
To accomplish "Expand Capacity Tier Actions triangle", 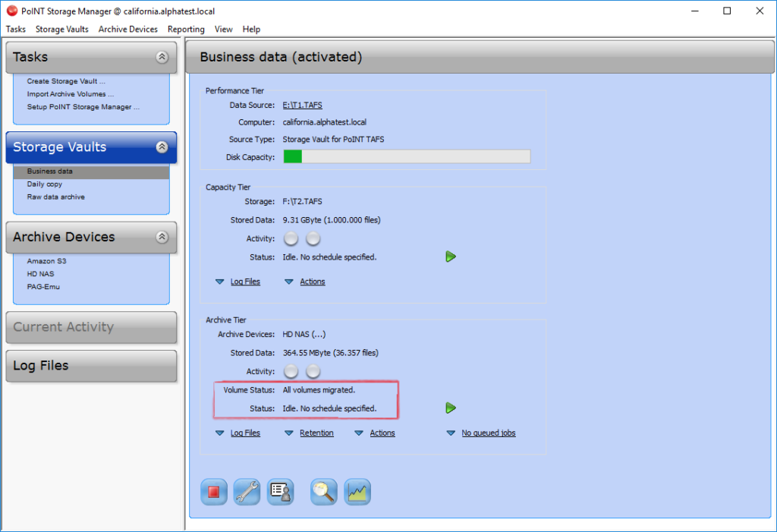I will (289, 282).
